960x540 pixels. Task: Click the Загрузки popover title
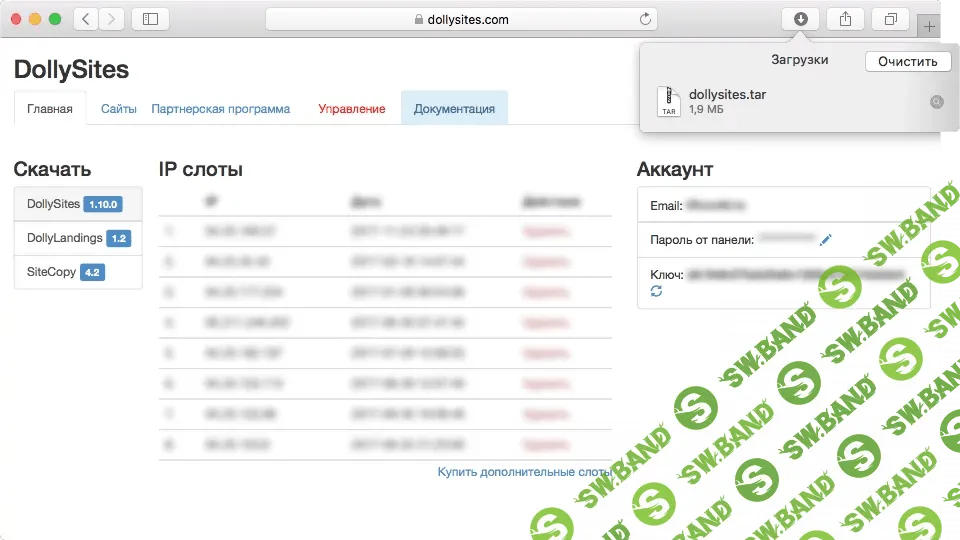pos(799,59)
